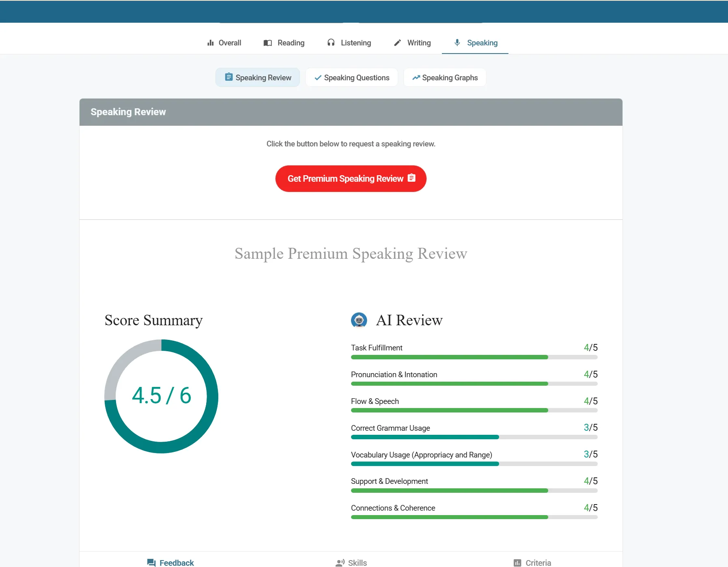The width and height of the screenshot is (728, 567).
Task: Click the Criteria chart icon
Action: pos(517,563)
